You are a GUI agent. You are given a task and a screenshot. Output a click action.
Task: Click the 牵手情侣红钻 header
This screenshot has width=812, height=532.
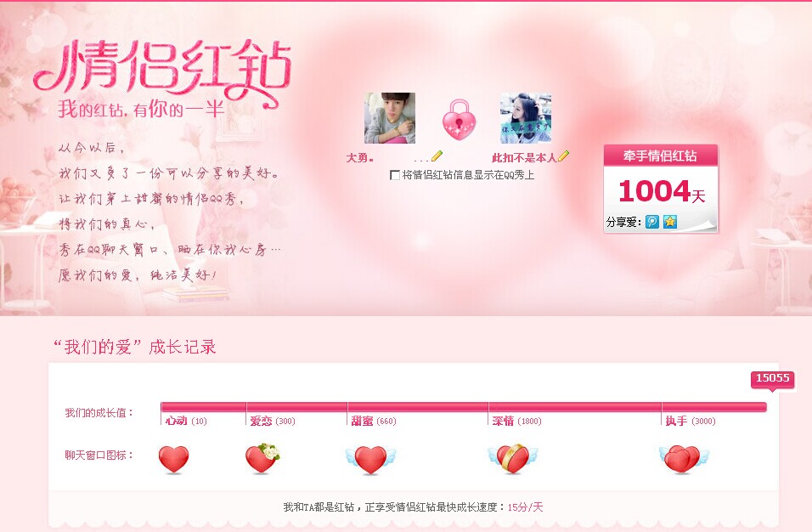[660, 156]
